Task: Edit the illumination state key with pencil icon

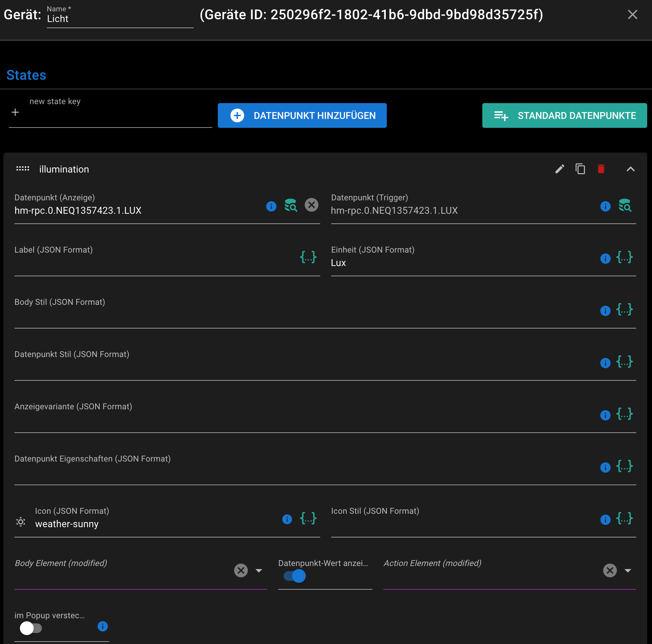Action: coord(560,169)
